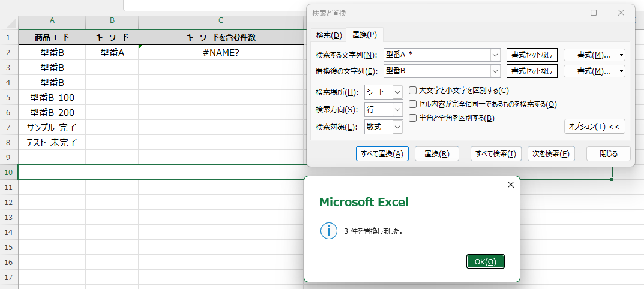Select column B header

(x=112, y=20)
